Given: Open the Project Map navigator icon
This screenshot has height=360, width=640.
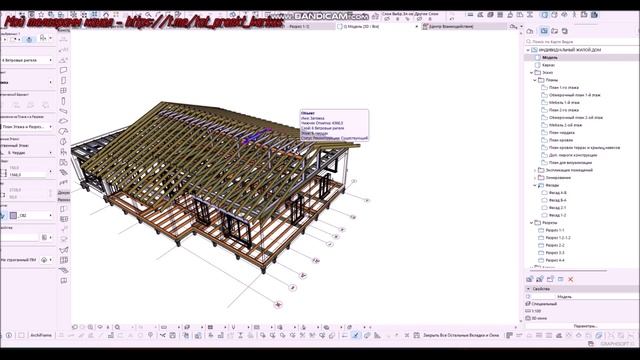Looking at the screenshot, I should tap(530, 31).
